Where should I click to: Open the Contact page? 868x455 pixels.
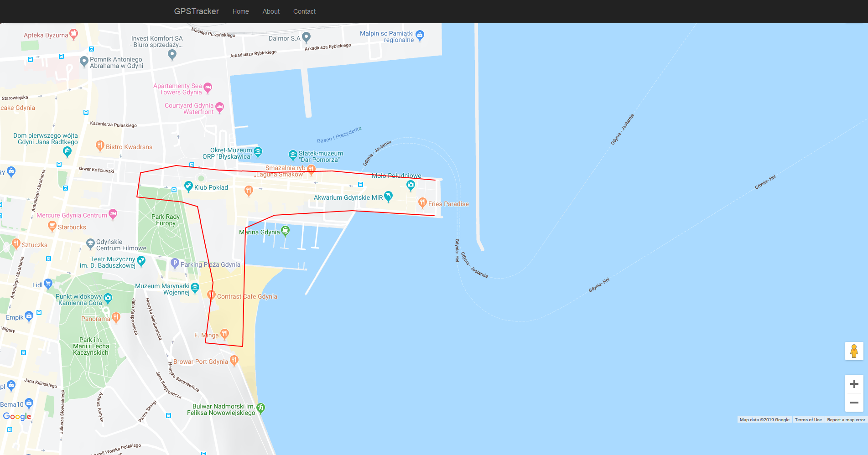coord(304,11)
